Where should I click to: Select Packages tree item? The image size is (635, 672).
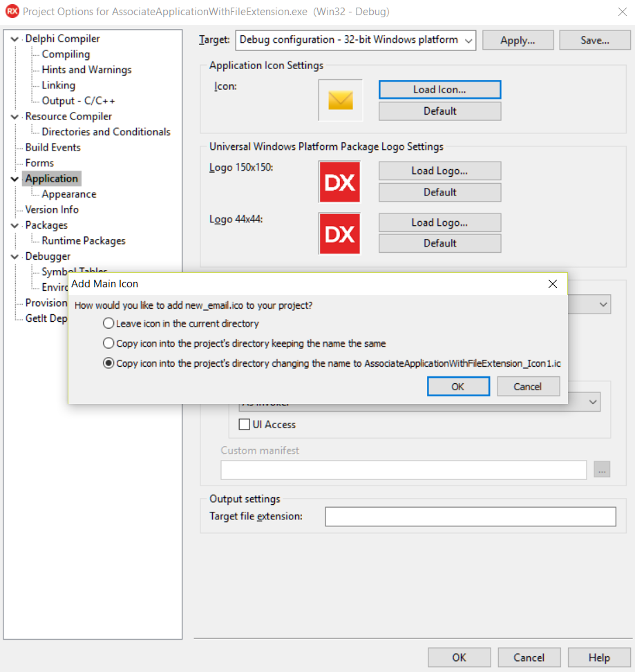click(46, 225)
